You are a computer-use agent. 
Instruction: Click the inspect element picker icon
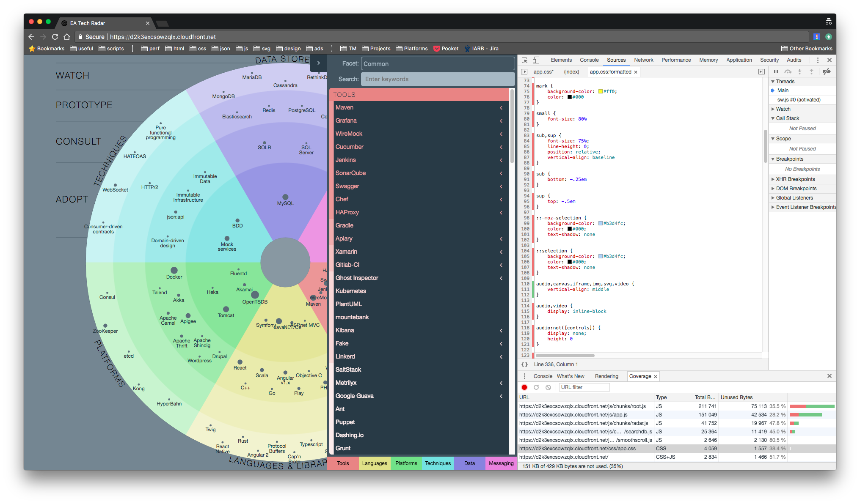coord(524,60)
